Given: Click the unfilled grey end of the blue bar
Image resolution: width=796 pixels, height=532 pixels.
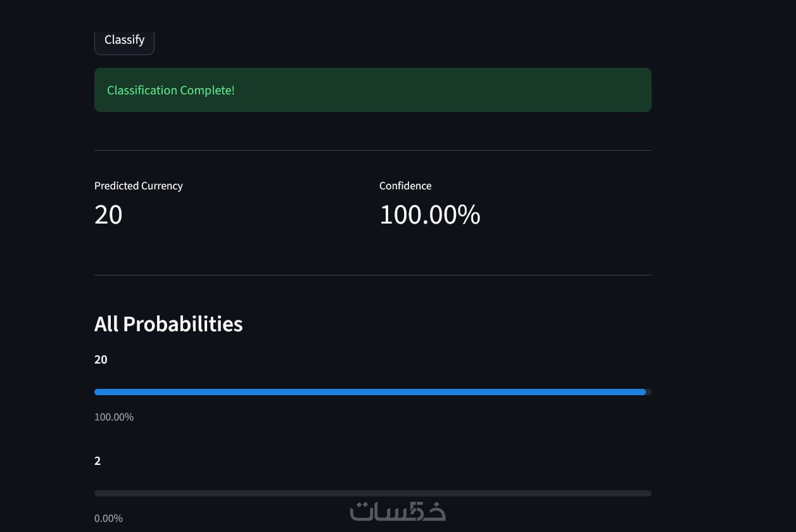Looking at the screenshot, I should 648,392.
